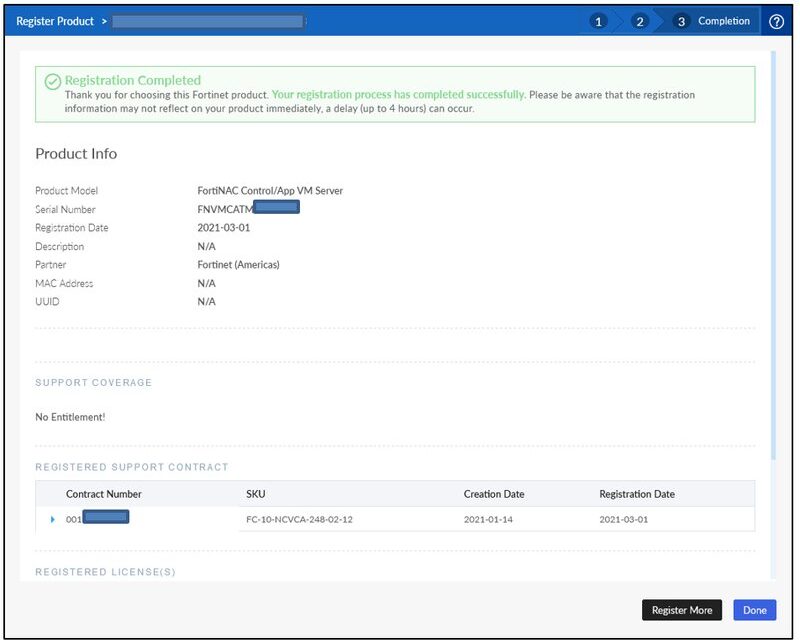The image size is (800, 640).
Task: Go to wizard step 1
Action: 598,21
